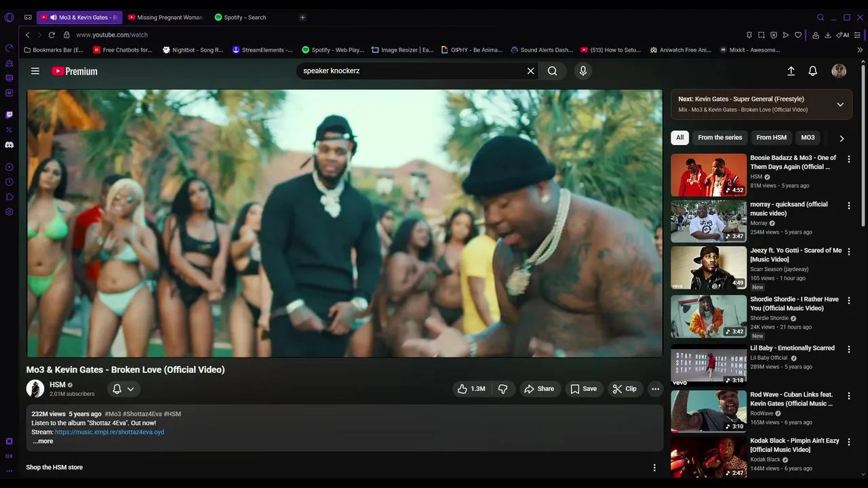The image size is (868, 488).
Task: Open more actions beside Clip button
Action: click(655, 388)
